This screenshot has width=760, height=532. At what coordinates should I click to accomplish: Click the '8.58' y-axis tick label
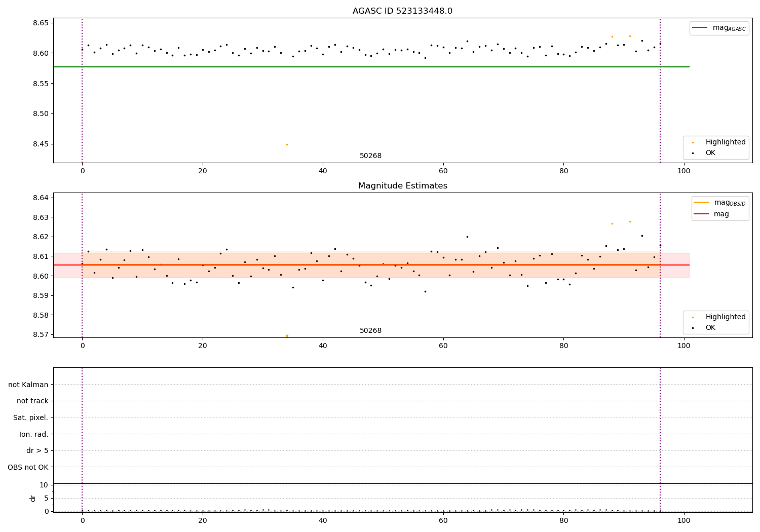pos(41,315)
